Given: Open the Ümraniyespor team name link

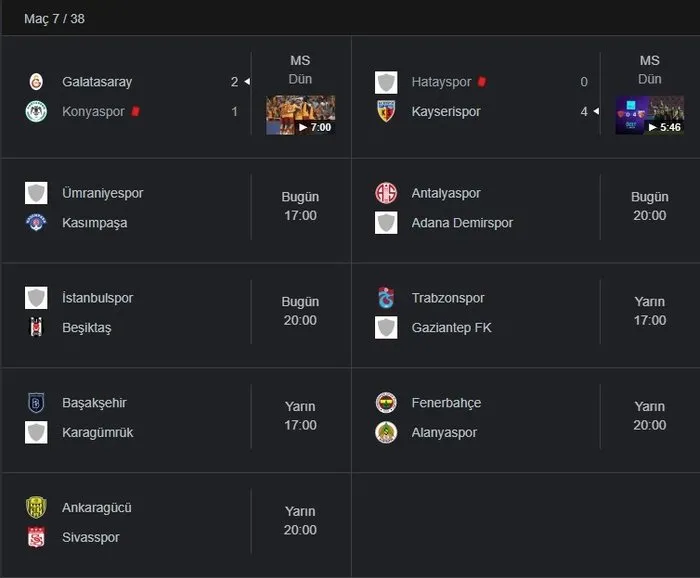Looking at the screenshot, I should pos(102,193).
